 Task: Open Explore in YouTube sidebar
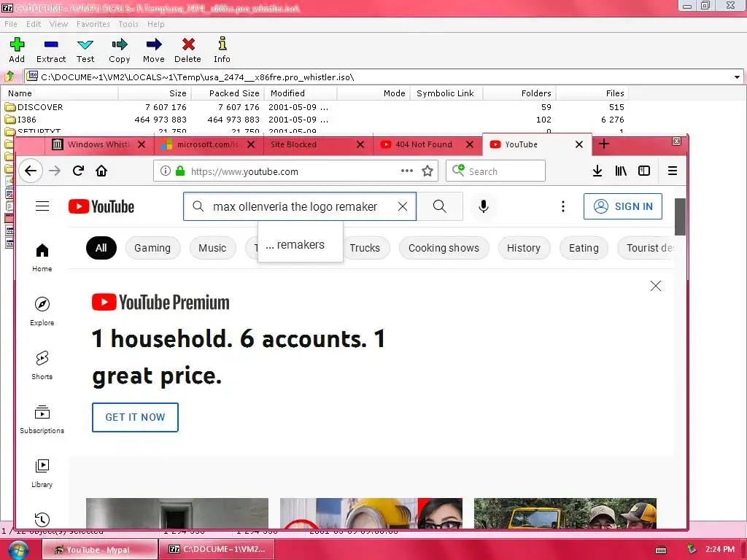[42, 311]
